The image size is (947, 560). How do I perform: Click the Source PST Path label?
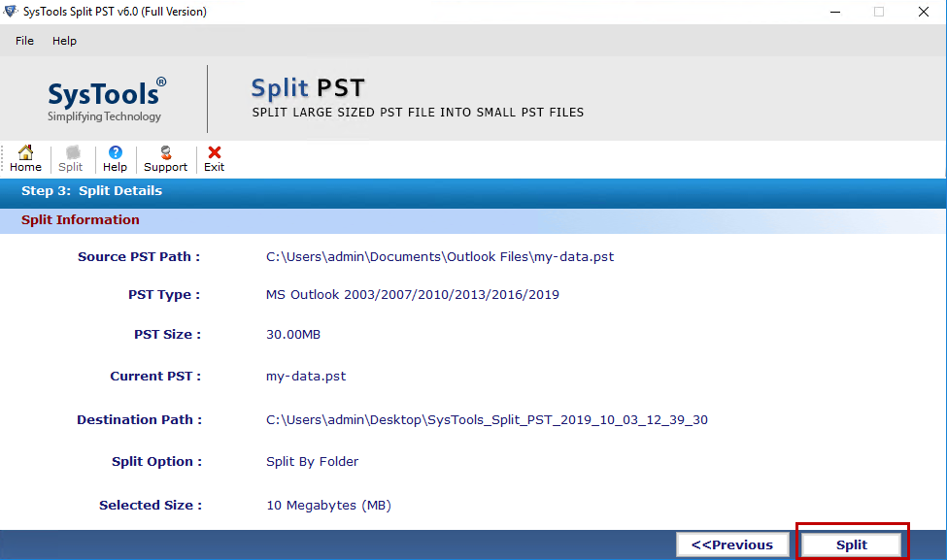coord(139,256)
